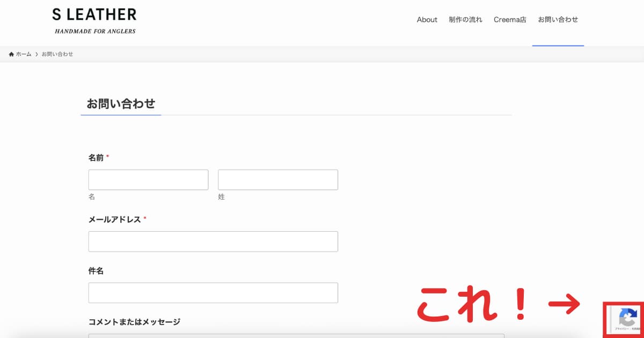Navigate to the Creema店 page
Image resolution: width=644 pixels, height=338 pixels.
(509, 19)
